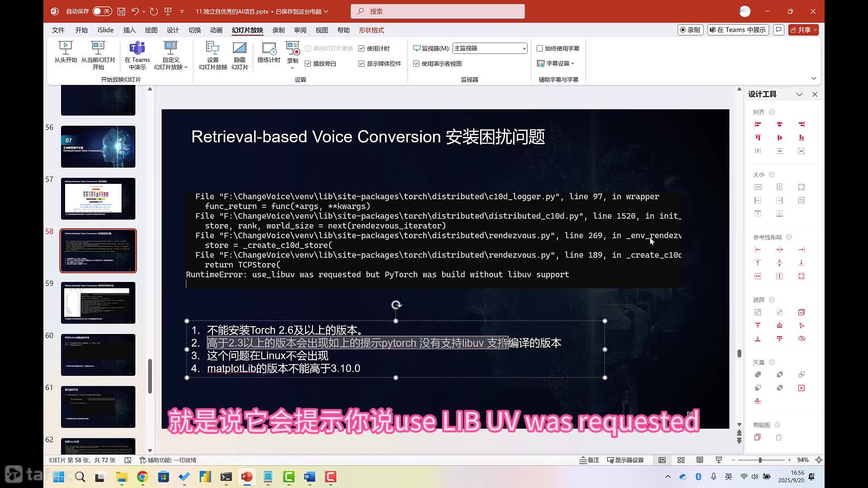
Task: Click the align left icon in 对齐
Action: click(758, 124)
